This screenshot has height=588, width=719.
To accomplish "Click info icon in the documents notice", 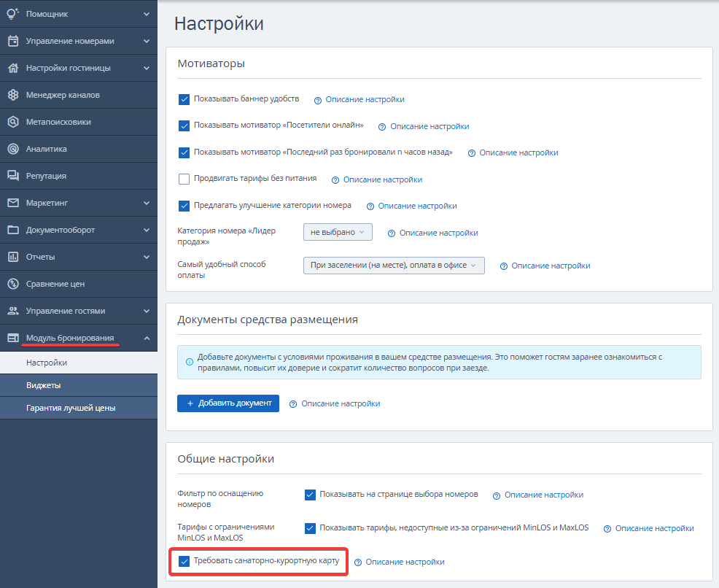I will click(x=189, y=362).
